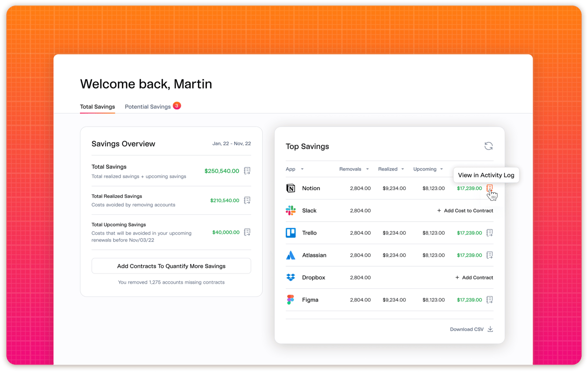The height and width of the screenshot is (372, 588).
Task: Select the View in Activity Log tooltip
Action: click(x=486, y=175)
